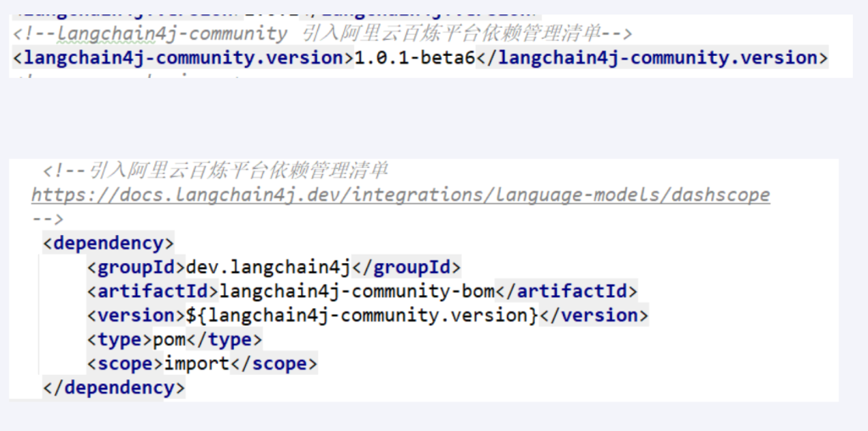
Task: Open the docs.langchain4j.dev dashscope URL
Action: (400, 195)
